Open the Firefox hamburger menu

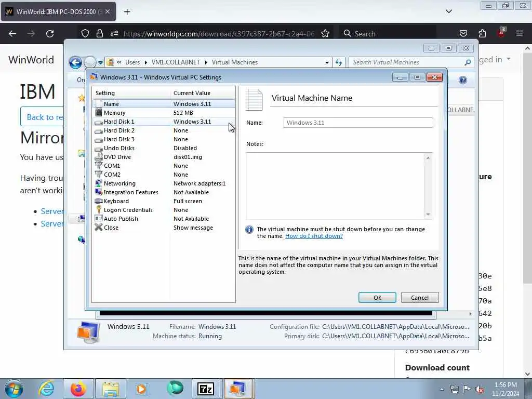tap(520, 34)
